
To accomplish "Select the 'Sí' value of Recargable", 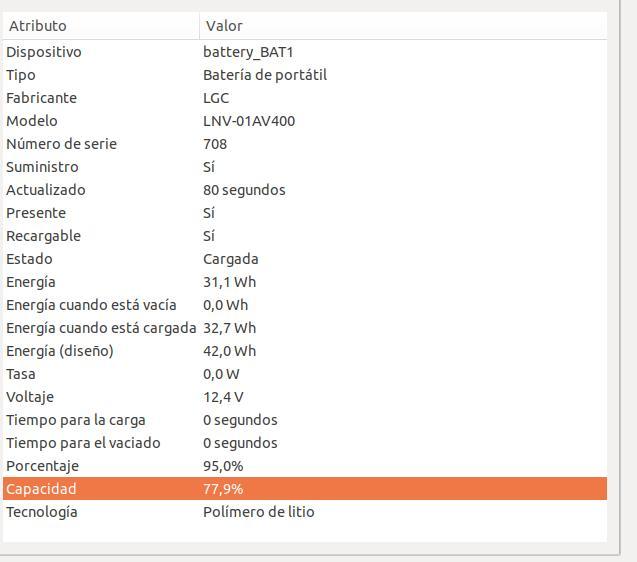I will 209,236.
